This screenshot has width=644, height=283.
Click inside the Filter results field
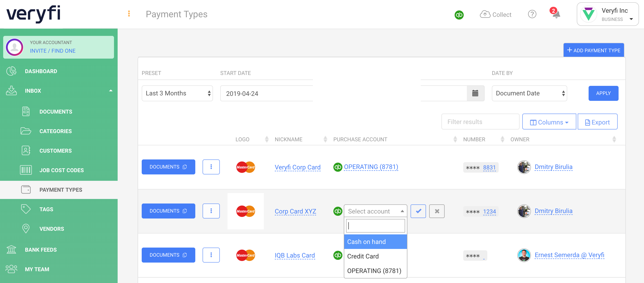click(480, 122)
